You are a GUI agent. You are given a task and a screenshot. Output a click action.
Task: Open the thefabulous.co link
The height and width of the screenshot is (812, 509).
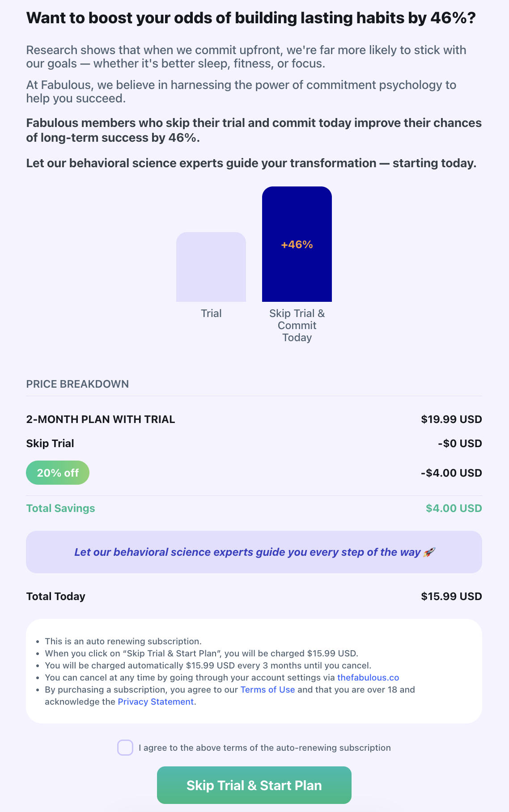tap(368, 677)
